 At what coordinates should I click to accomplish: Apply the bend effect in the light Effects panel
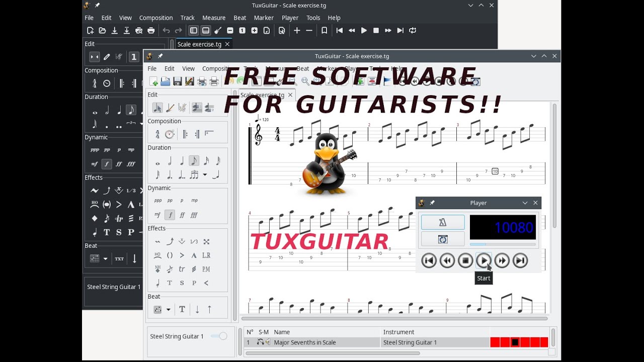(x=170, y=242)
